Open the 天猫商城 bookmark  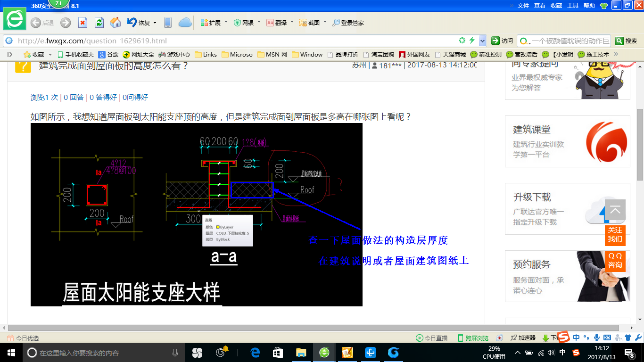coord(450,55)
